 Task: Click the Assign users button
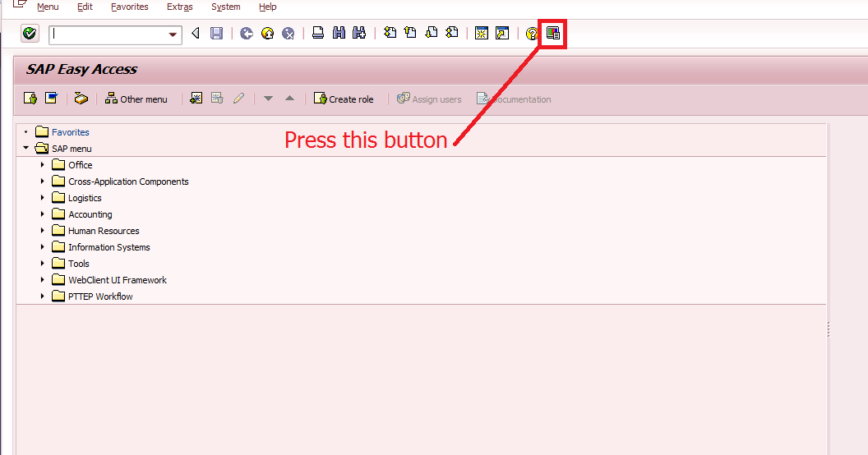coord(429,99)
